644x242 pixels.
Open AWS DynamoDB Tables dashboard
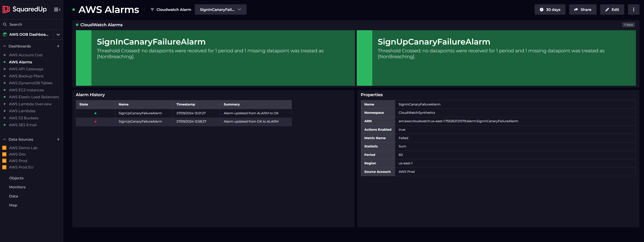(31, 83)
